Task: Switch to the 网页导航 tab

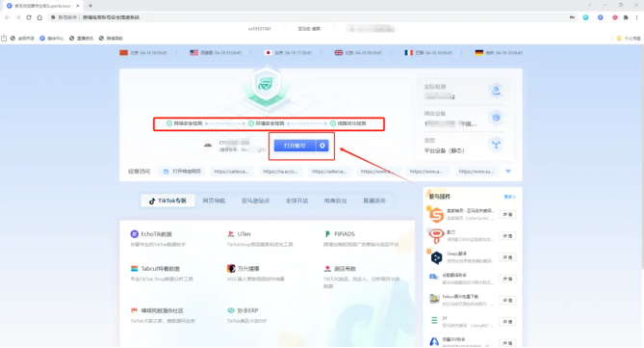Action: pyautogui.click(x=214, y=201)
